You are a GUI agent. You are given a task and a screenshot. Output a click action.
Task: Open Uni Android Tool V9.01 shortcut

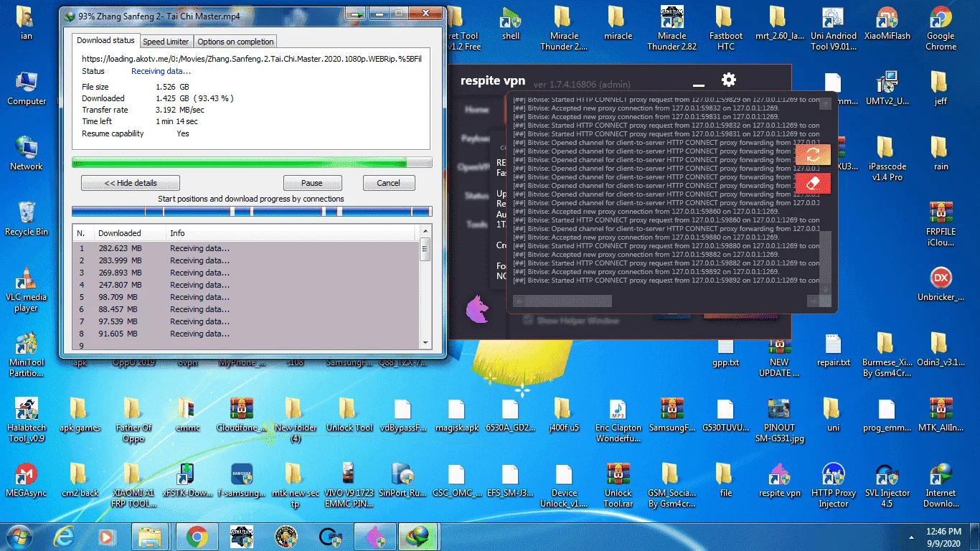[833, 29]
